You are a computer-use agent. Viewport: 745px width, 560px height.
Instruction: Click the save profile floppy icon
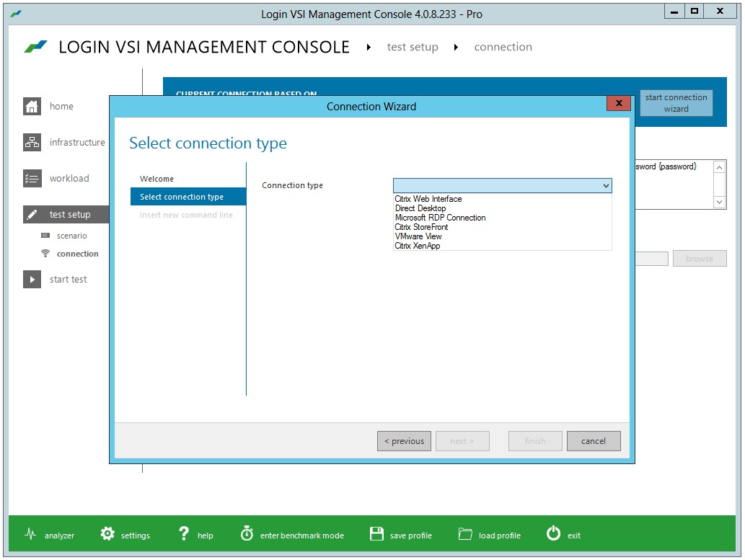point(376,534)
